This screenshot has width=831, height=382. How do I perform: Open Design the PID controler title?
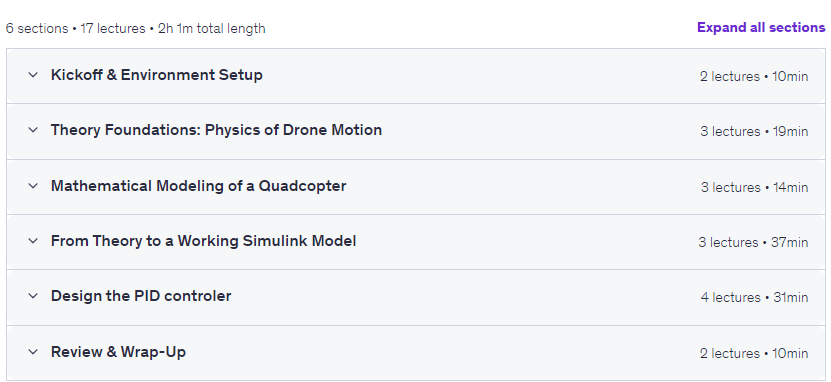(x=141, y=296)
